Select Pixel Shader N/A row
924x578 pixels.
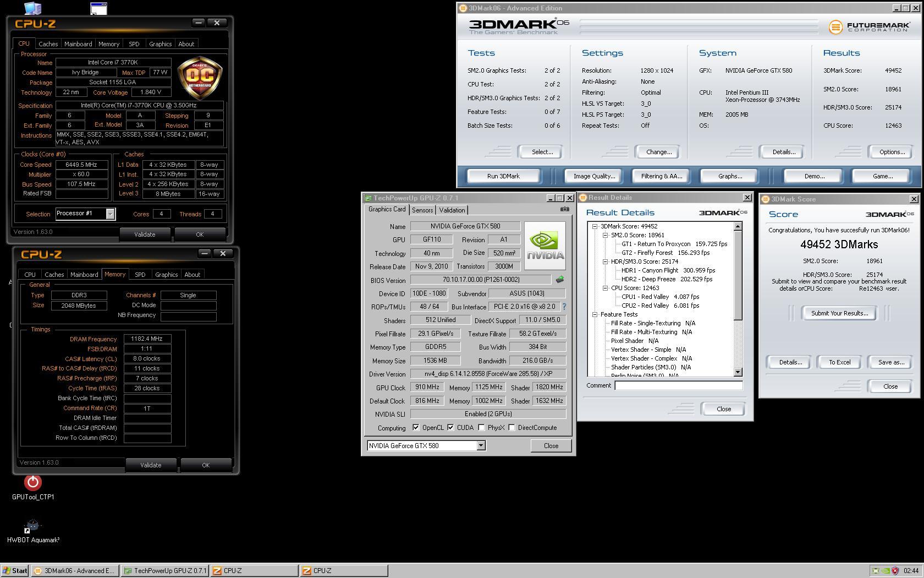point(635,341)
